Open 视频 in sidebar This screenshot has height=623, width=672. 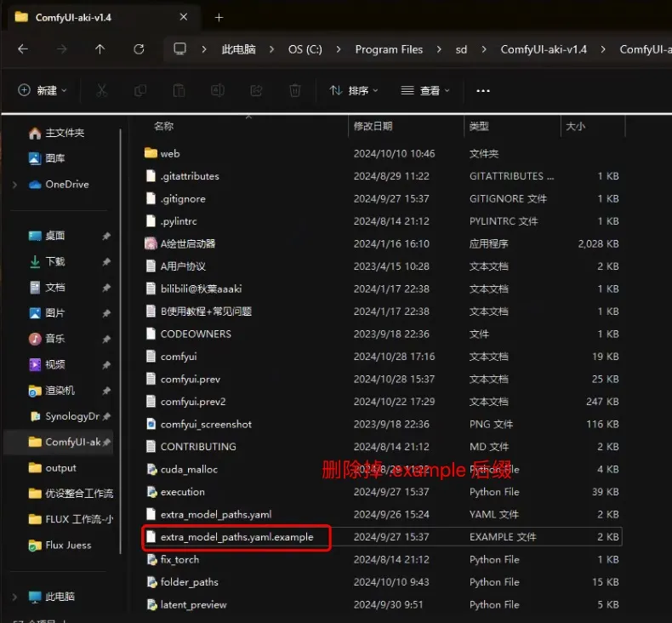point(47,365)
